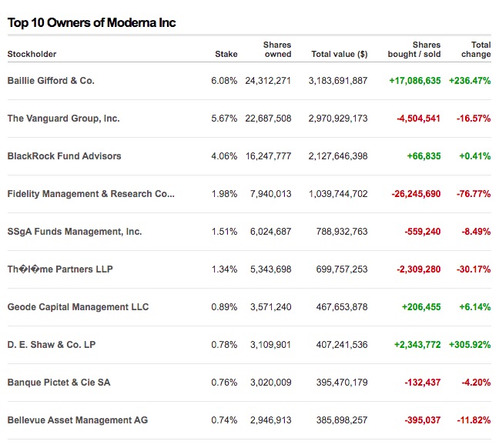Click the Total change column header
The image size is (499, 448).
(x=476, y=49)
